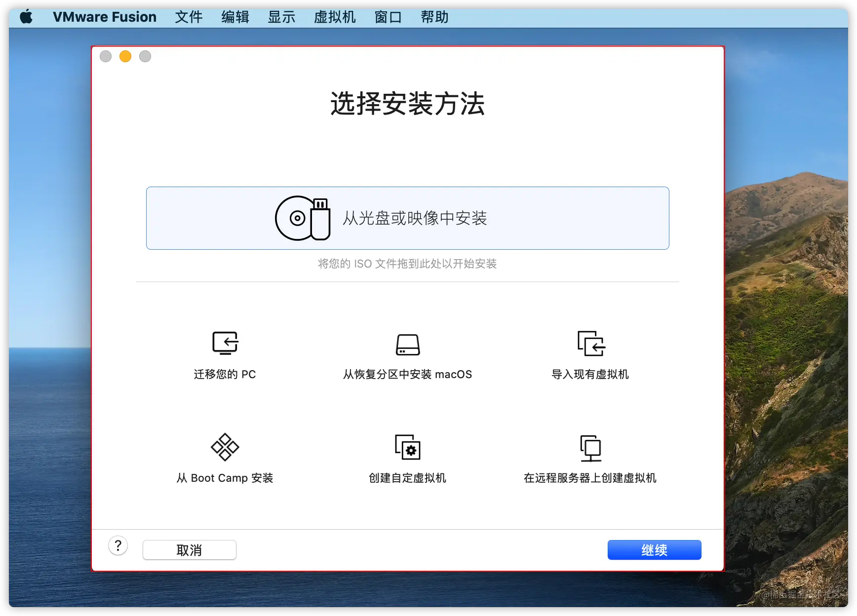Select the 从光盘或映像中安装 option
This screenshot has height=616, width=857.
[408, 218]
